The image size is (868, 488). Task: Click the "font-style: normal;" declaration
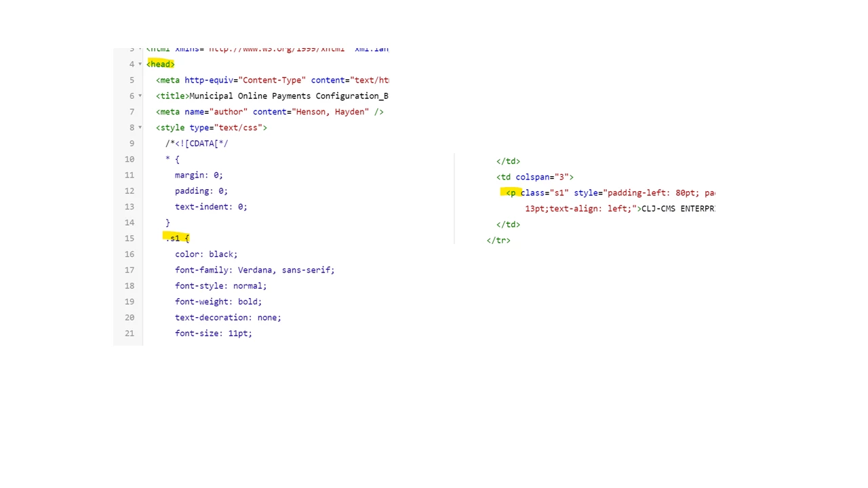point(221,285)
